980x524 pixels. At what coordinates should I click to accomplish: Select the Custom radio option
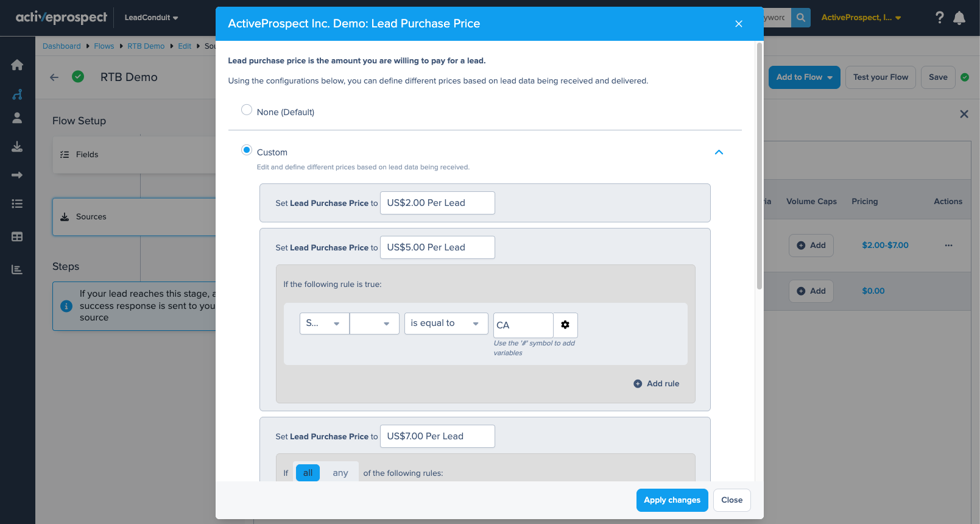pyautogui.click(x=247, y=150)
